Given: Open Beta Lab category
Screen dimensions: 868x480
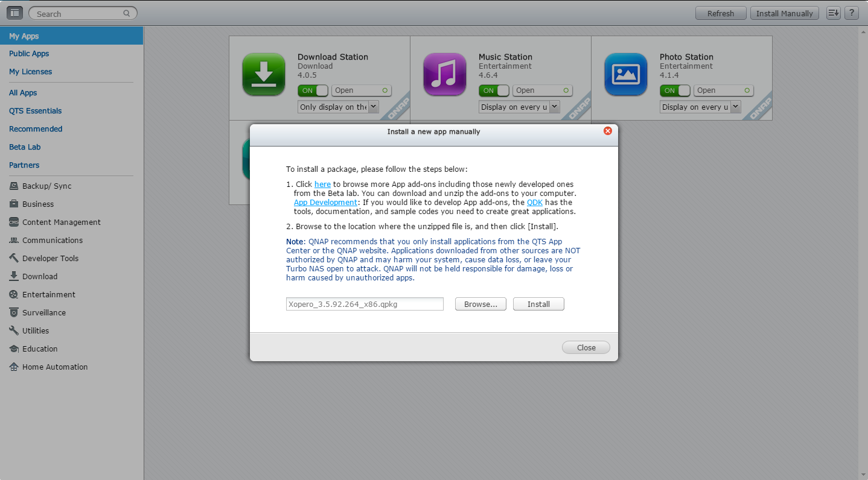Looking at the screenshot, I should tap(25, 147).
